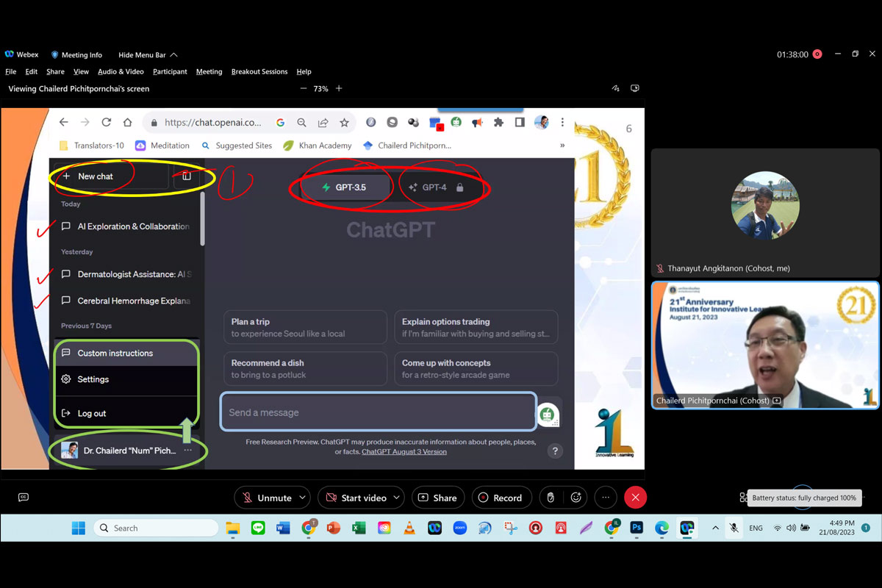Collapse the menu bar with Hide Menu Bar
This screenshot has height=588, width=882.
(x=148, y=55)
